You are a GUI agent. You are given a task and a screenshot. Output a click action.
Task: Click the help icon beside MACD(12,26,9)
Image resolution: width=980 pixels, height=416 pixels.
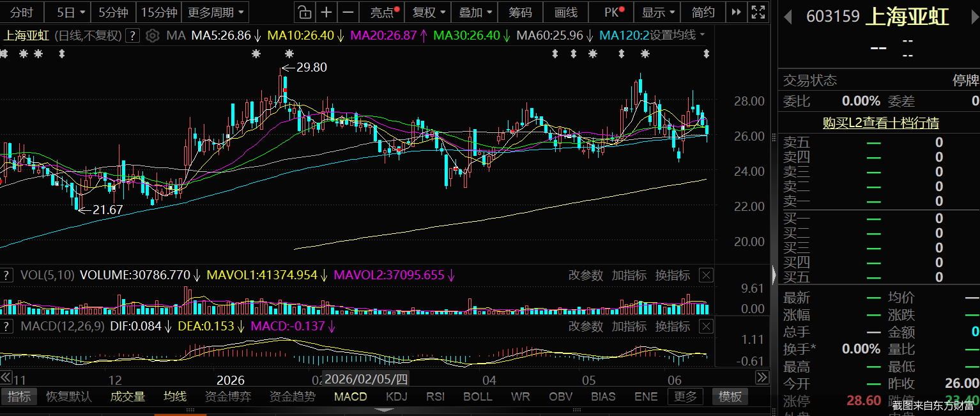pyautogui.click(x=6, y=327)
